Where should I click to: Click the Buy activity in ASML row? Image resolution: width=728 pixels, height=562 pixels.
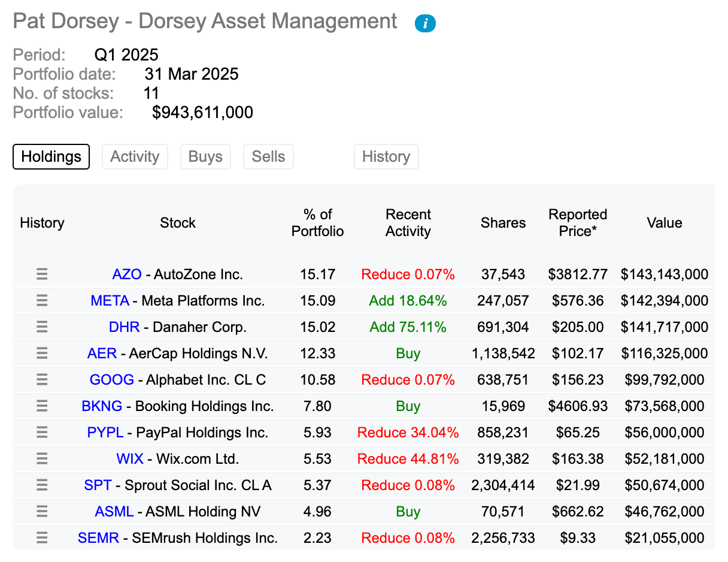pyautogui.click(x=408, y=512)
